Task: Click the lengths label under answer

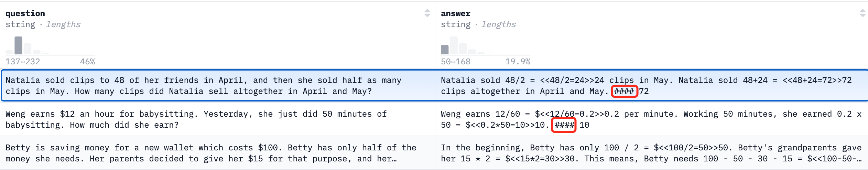Action: click(x=498, y=24)
